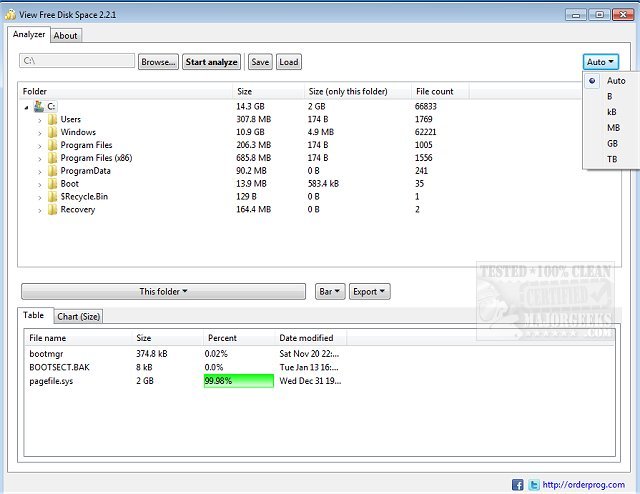The height and width of the screenshot is (494, 640).
Task: Expand the Program Files folder node
Action: pyautogui.click(x=40, y=146)
